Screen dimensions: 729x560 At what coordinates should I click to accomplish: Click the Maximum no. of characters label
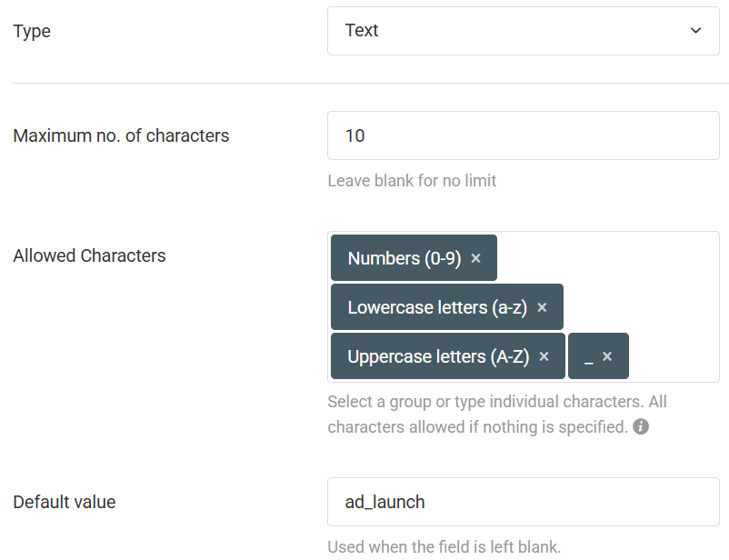pos(121,136)
